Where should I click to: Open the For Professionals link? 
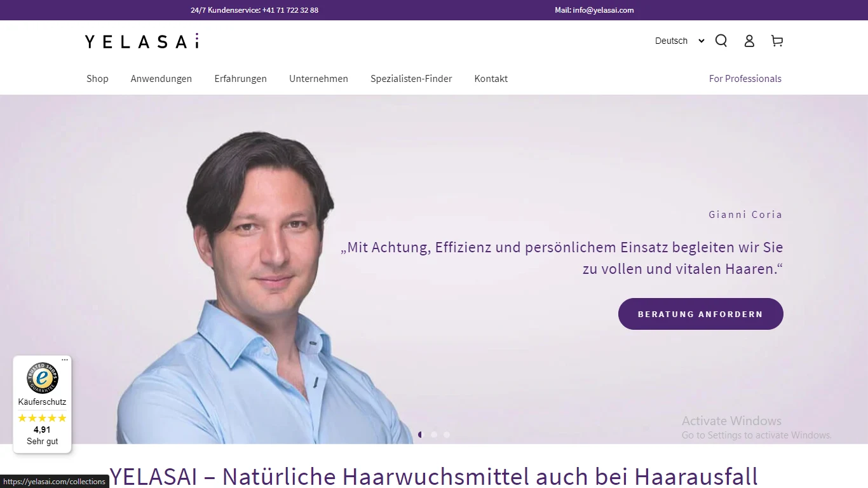coord(745,79)
